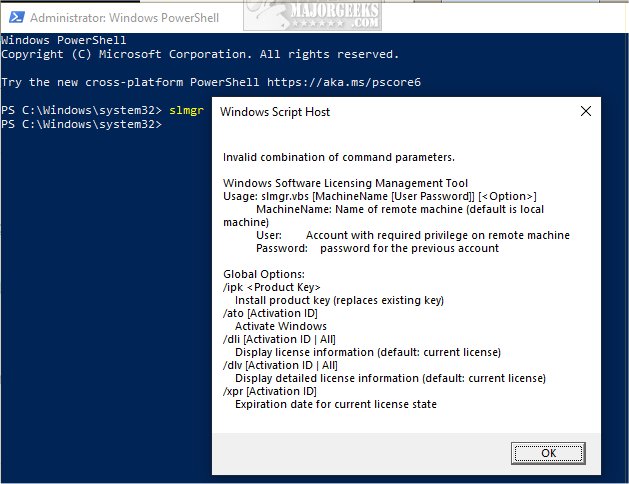The height and width of the screenshot is (484, 629).
Task: Click the Invalid combination of command parameters message
Action: tap(339, 157)
